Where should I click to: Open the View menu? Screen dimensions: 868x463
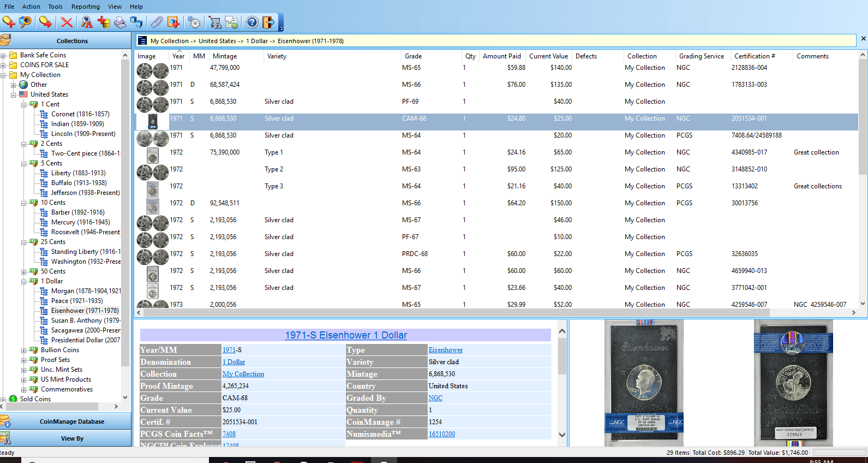pos(115,7)
